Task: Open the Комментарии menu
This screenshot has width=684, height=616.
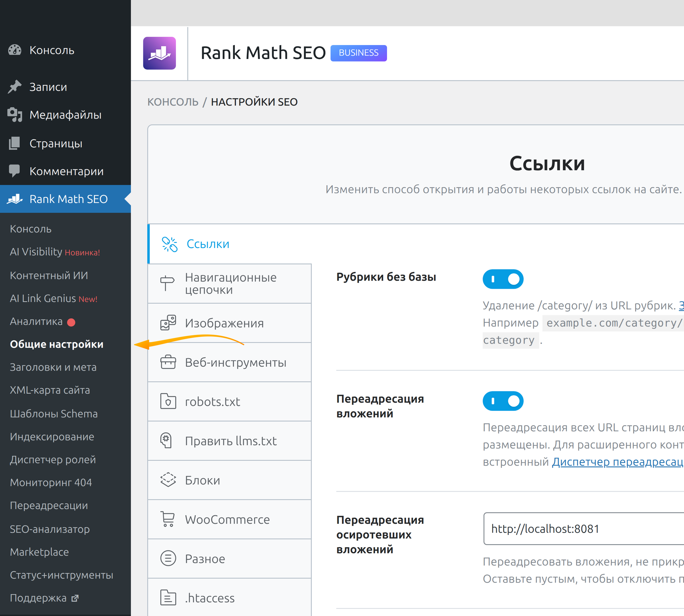Action: [65, 171]
